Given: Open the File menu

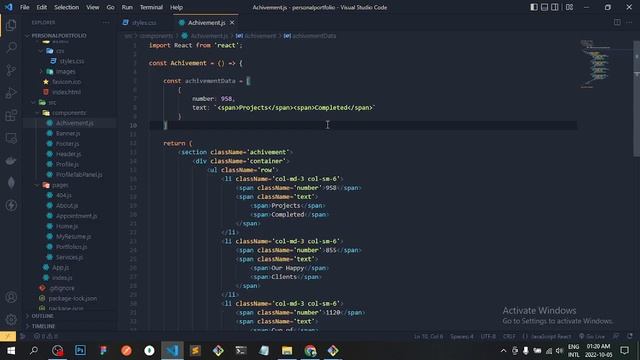Looking at the screenshot, I should (x=24, y=7).
